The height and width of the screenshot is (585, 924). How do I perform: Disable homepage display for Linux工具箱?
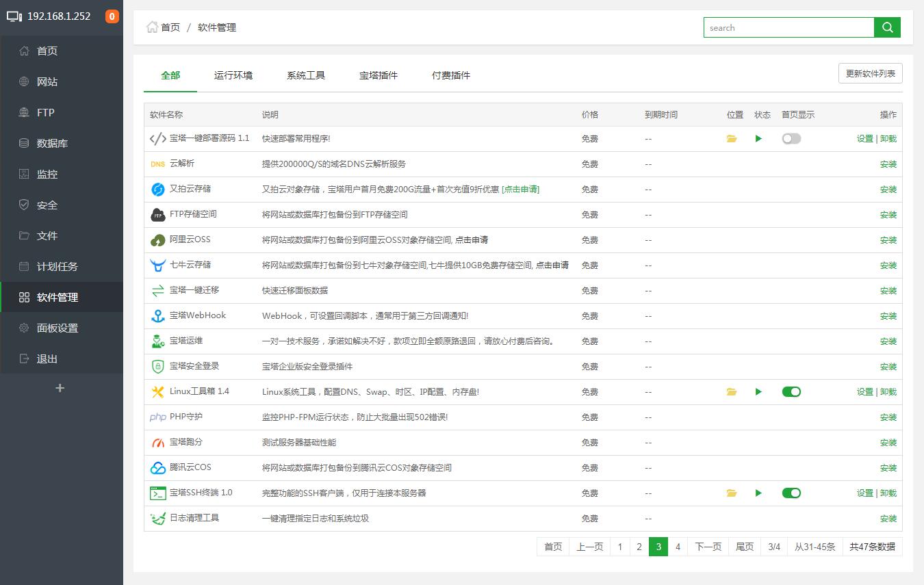[791, 392]
